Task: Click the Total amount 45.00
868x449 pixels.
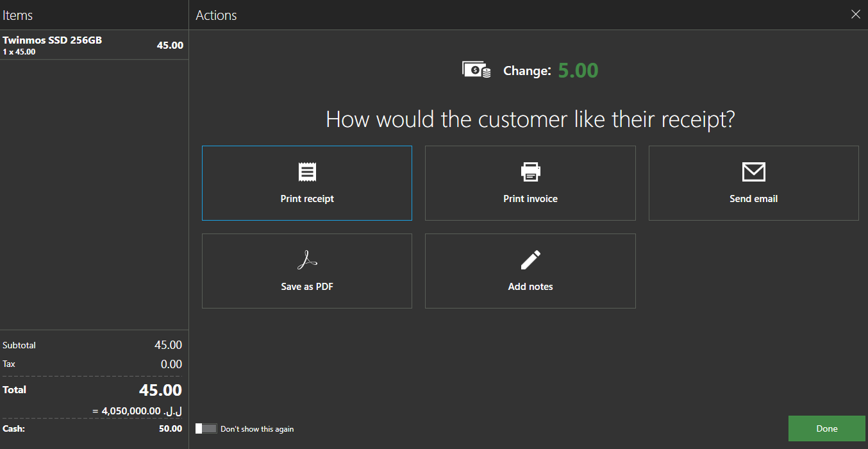Action: coord(160,390)
